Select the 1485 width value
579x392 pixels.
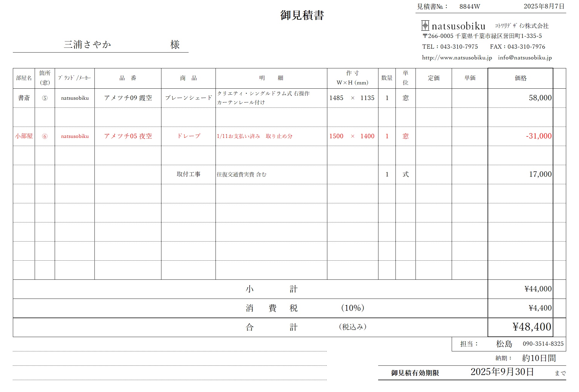coord(336,98)
